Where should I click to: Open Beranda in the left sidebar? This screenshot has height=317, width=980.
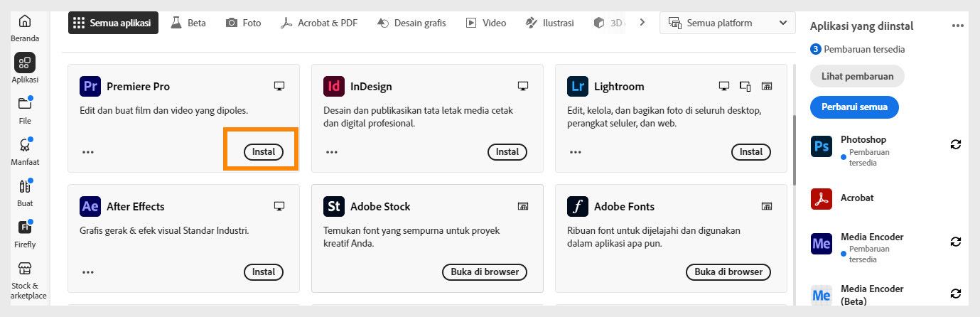tap(25, 28)
